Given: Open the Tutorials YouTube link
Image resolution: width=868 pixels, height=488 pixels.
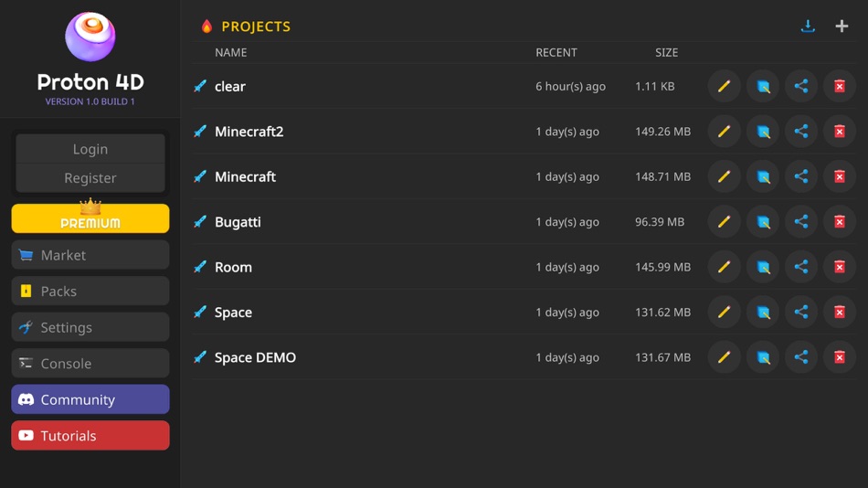Looking at the screenshot, I should pos(90,435).
